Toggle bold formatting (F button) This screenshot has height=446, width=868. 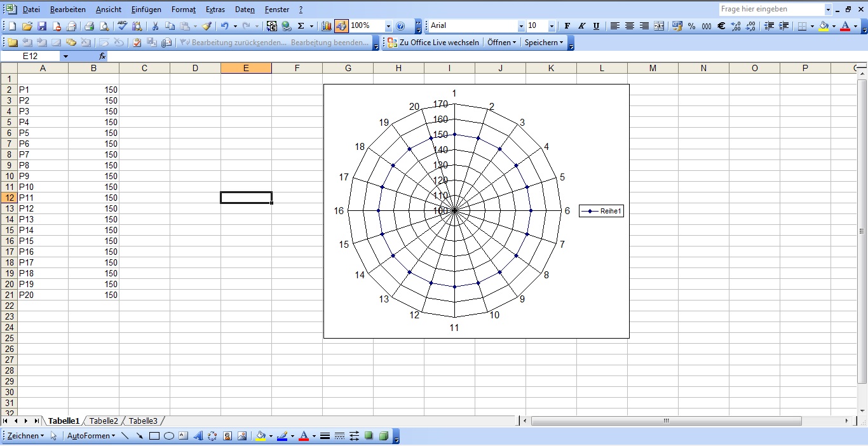point(567,26)
